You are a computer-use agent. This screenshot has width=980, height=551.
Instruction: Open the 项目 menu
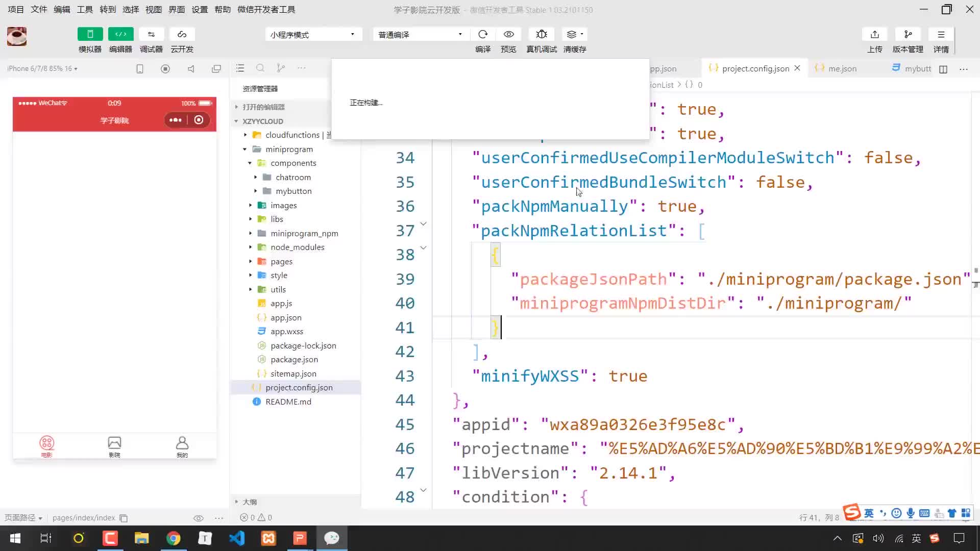click(16, 9)
